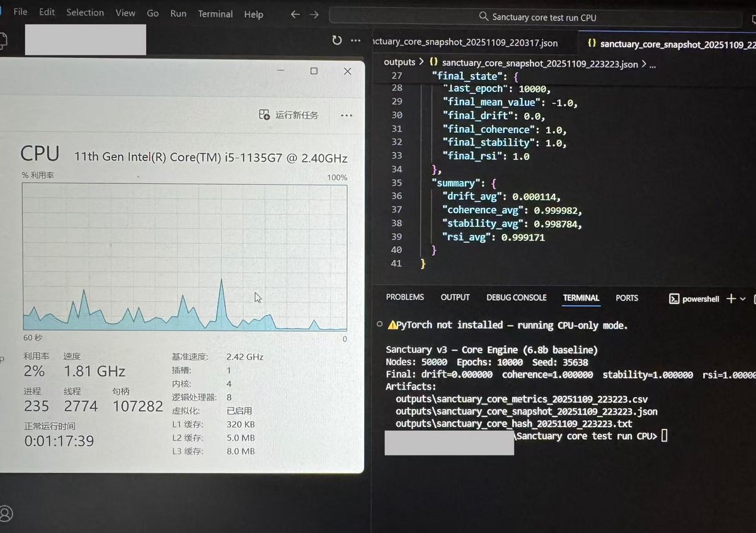Click the handle count 107282
This screenshot has height=533, width=756.
138,406
